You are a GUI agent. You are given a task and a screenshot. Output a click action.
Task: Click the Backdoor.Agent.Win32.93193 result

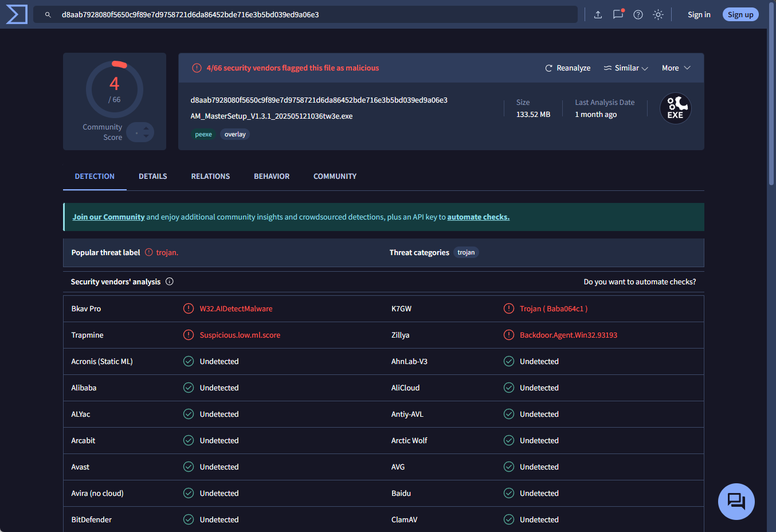(569, 335)
